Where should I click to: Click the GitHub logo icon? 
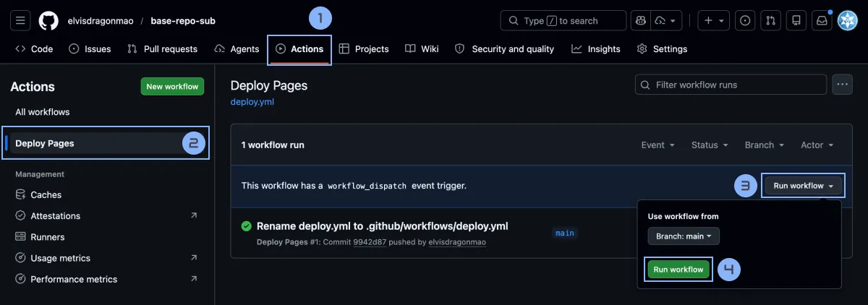click(x=48, y=21)
